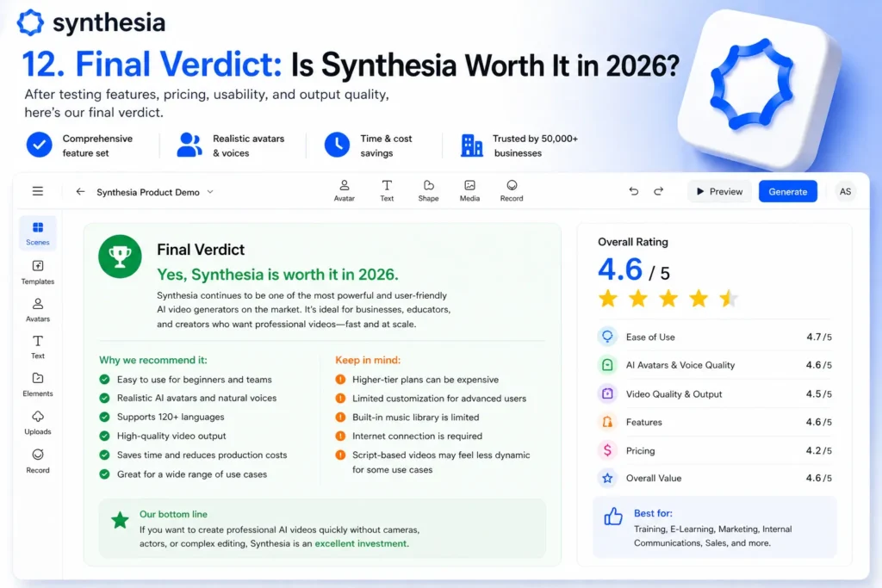Open Templates in the sidebar
Image resolution: width=882 pixels, height=588 pixels.
[x=38, y=272]
